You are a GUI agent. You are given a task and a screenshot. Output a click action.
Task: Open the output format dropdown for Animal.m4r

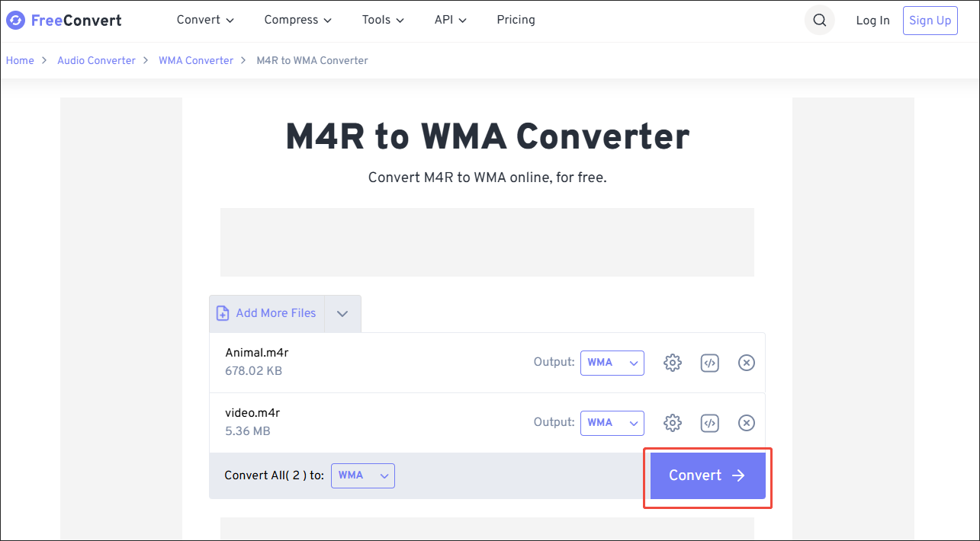[x=612, y=363]
